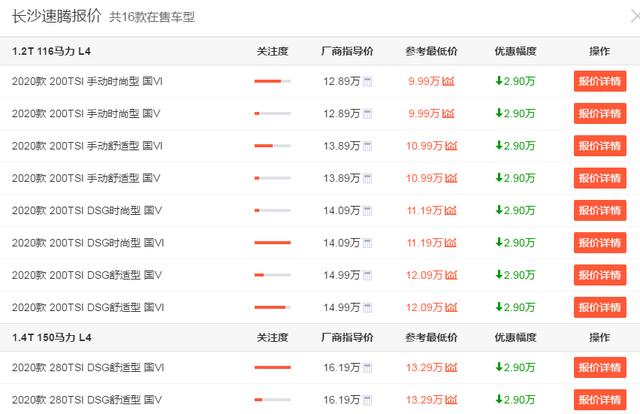
Task: Click the 1.2T 116马力 L4 group header
Action: click(x=51, y=51)
